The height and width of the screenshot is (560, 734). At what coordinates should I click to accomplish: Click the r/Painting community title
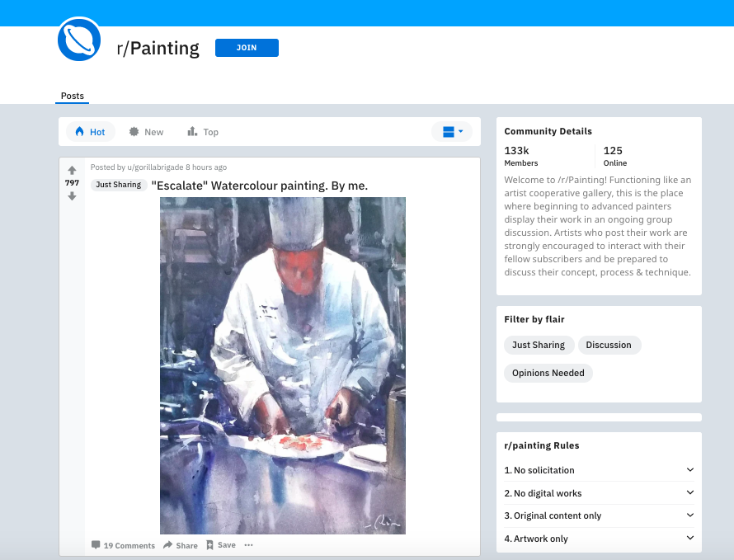click(158, 48)
